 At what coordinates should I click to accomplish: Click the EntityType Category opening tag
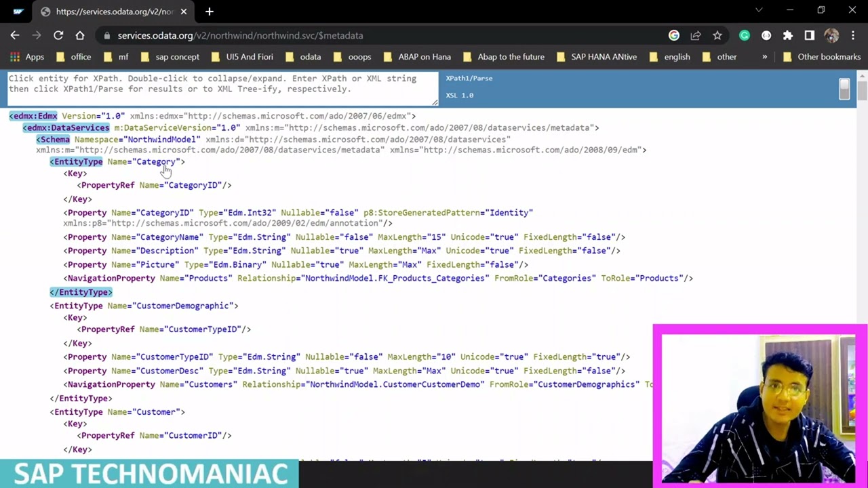click(x=117, y=161)
